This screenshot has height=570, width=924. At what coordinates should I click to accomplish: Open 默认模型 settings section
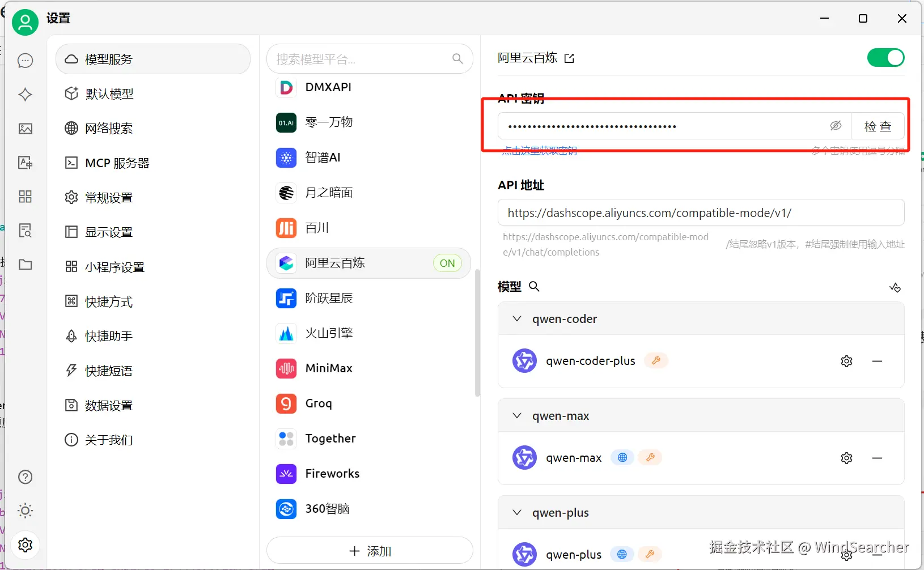coord(153,93)
